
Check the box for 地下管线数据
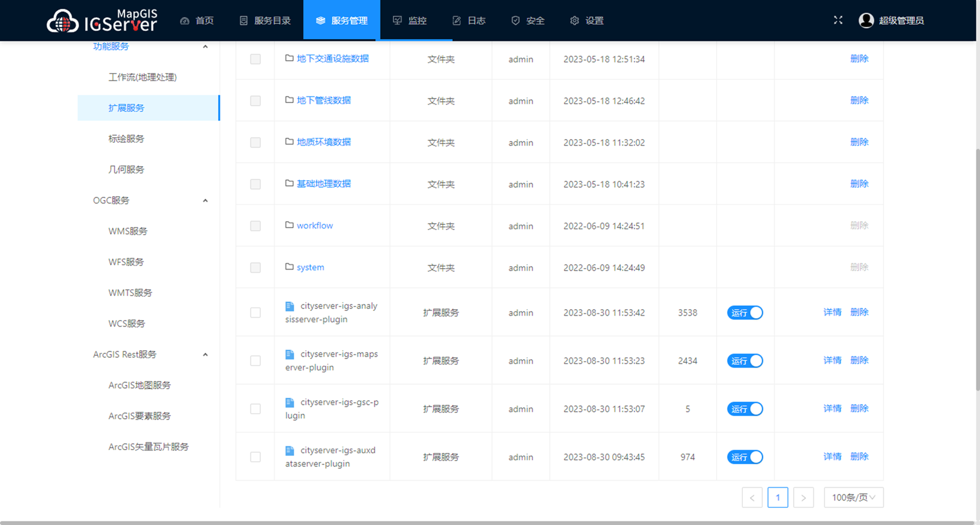255,101
